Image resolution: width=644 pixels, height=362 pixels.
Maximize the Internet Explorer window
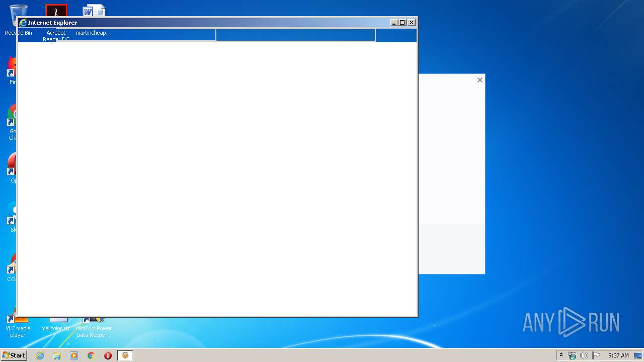403,23
